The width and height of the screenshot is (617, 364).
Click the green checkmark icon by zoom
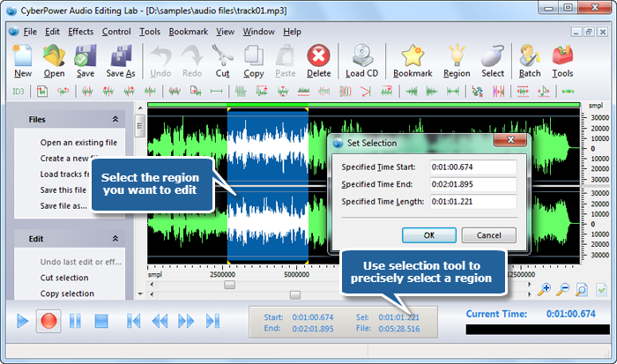(601, 290)
